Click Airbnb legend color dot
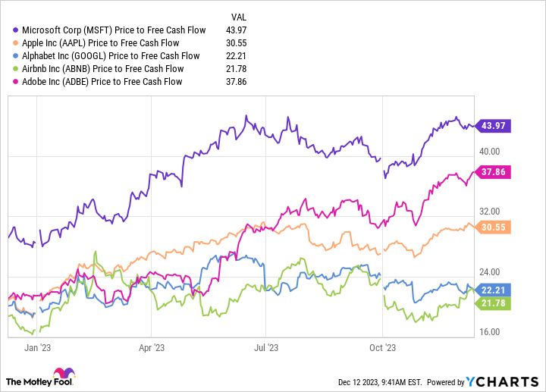This screenshot has width=546, height=392. coord(17,68)
